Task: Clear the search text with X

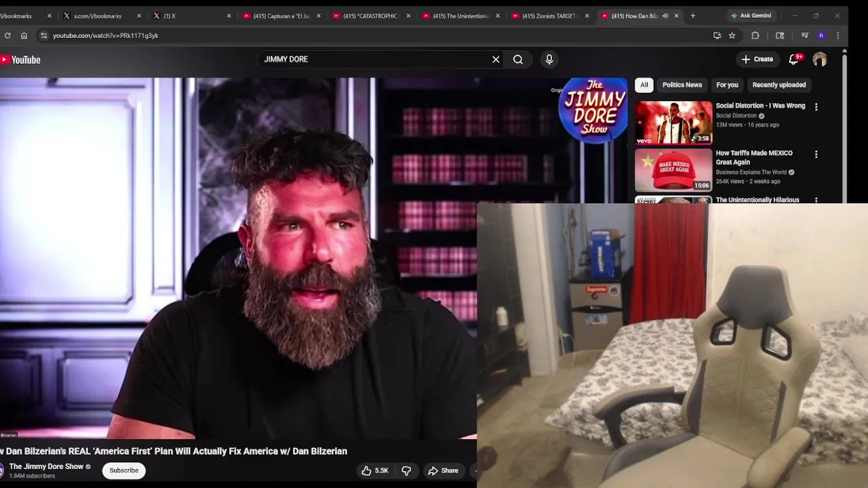Action: pyautogui.click(x=496, y=60)
